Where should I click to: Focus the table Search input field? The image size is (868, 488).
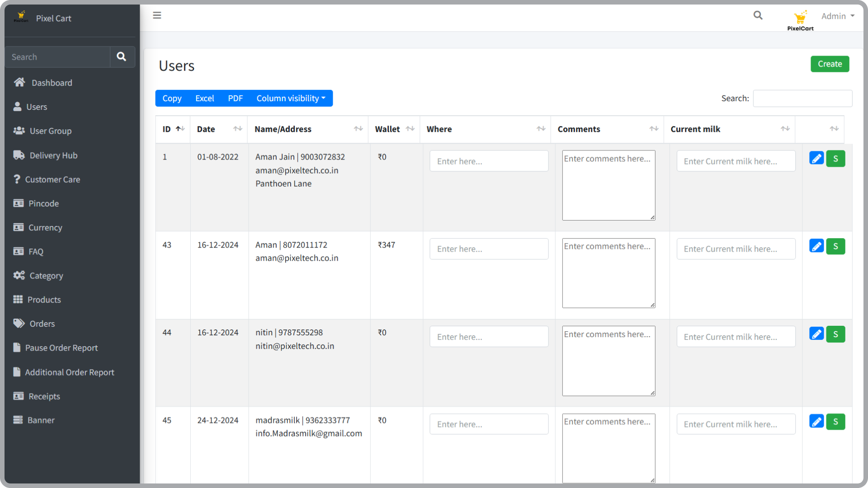pos(802,98)
